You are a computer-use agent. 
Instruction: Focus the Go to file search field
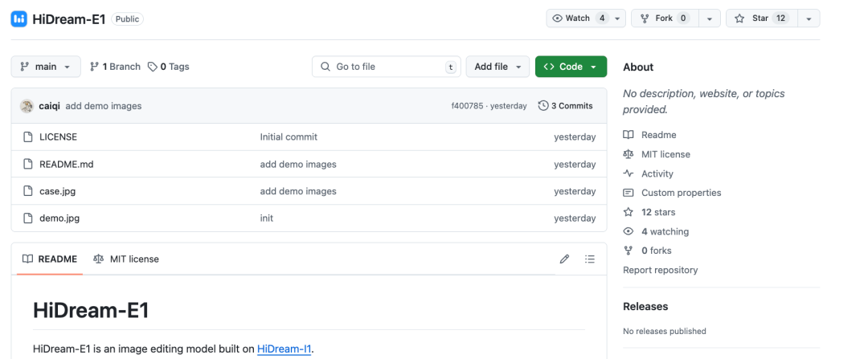(x=387, y=67)
